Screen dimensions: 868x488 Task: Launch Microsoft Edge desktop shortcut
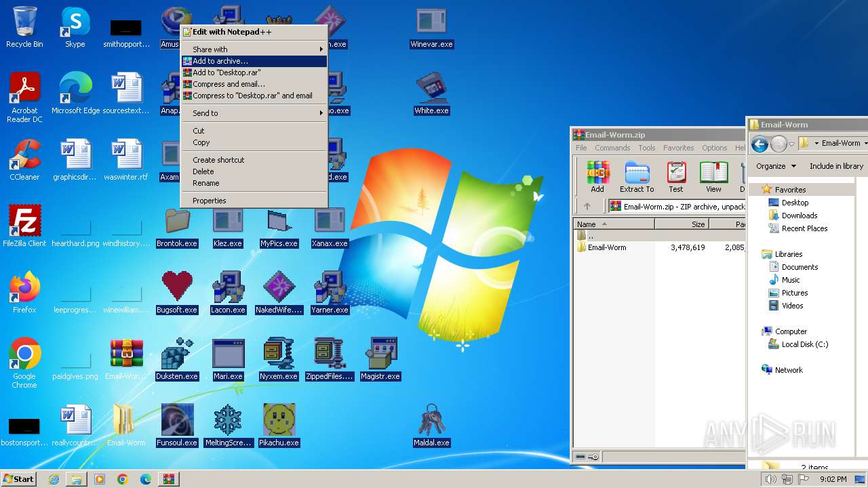tap(75, 94)
